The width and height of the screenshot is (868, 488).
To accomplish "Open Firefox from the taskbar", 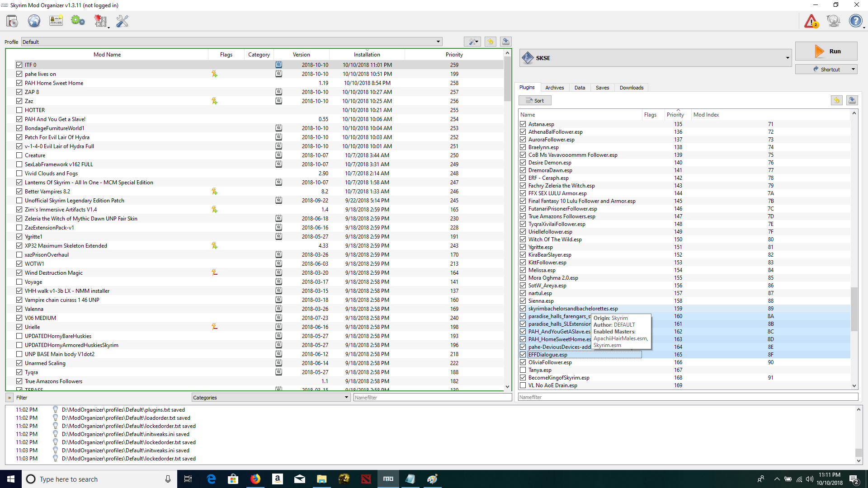I will click(255, 479).
